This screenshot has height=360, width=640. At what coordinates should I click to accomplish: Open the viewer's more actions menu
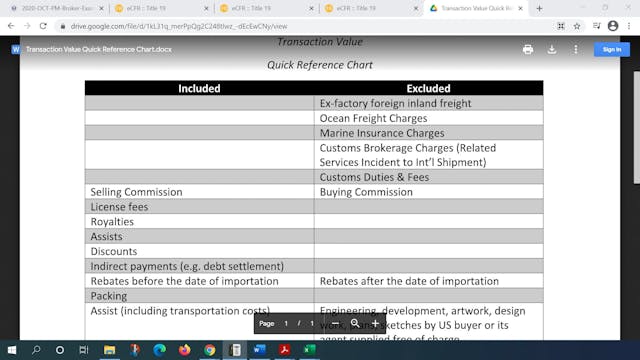point(576,49)
